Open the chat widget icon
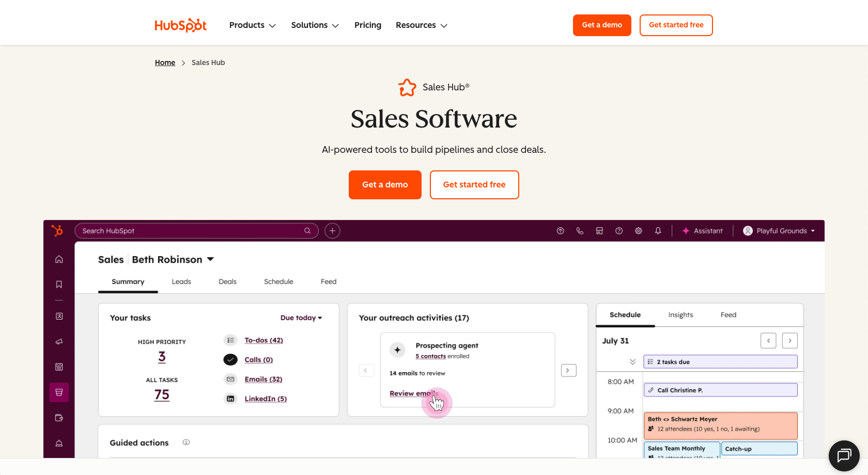The image size is (868, 475). (844, 455)
